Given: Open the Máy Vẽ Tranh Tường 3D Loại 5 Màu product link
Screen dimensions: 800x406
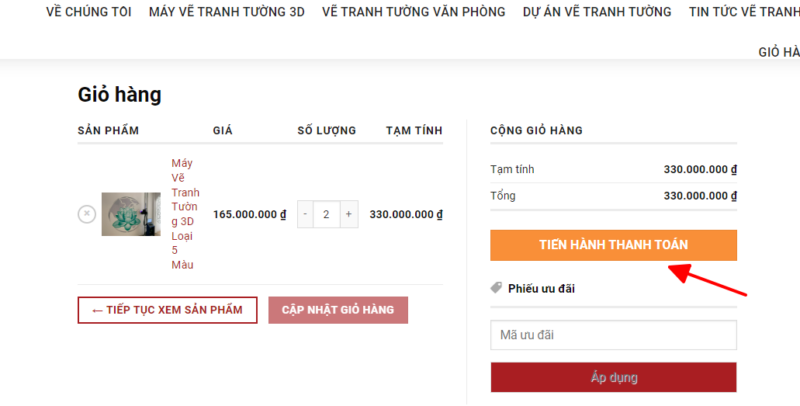Looking at the screenshot, I should tap(185, 214).
